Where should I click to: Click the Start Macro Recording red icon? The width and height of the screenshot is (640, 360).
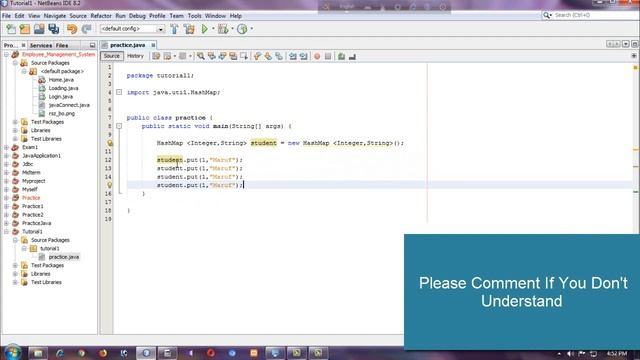pos(317,56)
